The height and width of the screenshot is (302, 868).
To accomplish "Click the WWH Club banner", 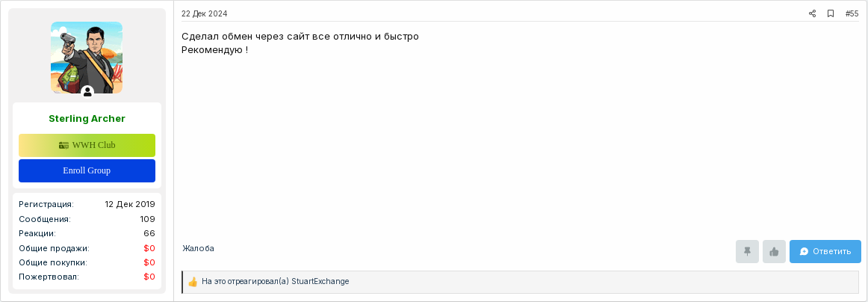I will 87,145.
